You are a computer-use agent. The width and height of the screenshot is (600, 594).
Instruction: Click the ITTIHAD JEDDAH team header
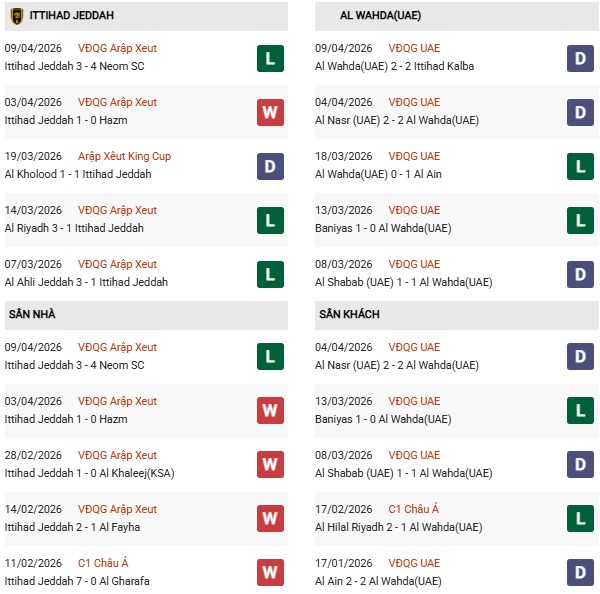pyautogui.click(x=71, y=16)
